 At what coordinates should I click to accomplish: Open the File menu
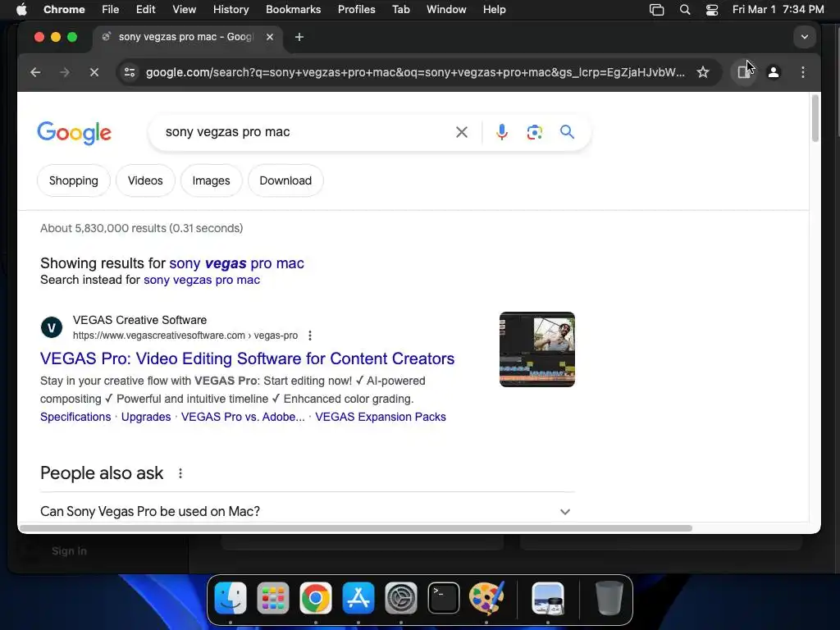pyautogui.click(x=111, y=10)
